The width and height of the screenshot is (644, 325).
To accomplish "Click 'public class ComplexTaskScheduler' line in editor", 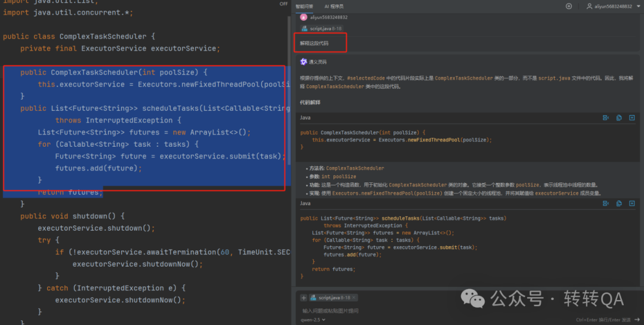I will tap(79, 36).
